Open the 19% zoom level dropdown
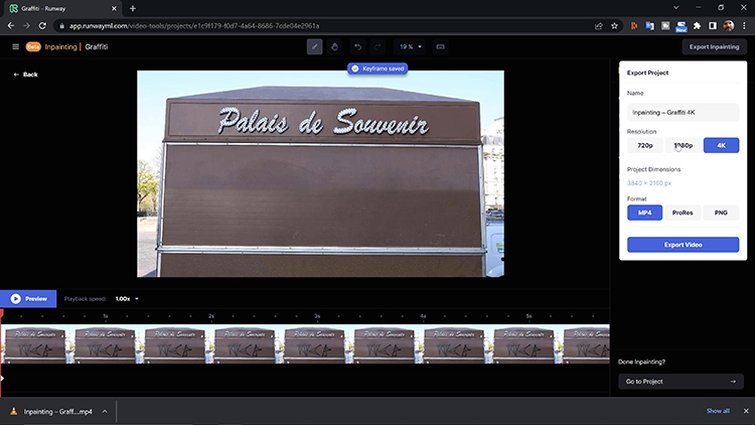Viewport: 755px width, 425px height. (x=410, y=46)
